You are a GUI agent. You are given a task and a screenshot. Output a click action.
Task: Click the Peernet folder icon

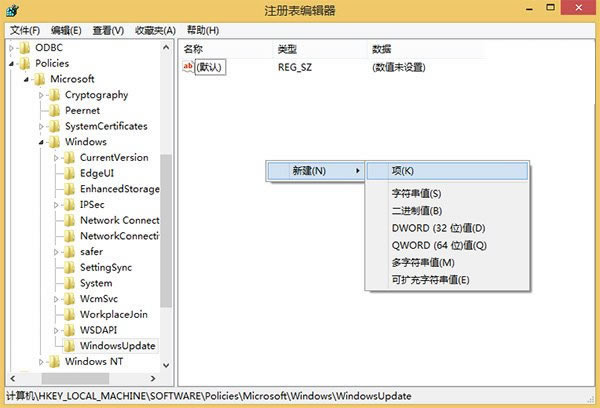(54, 111)
